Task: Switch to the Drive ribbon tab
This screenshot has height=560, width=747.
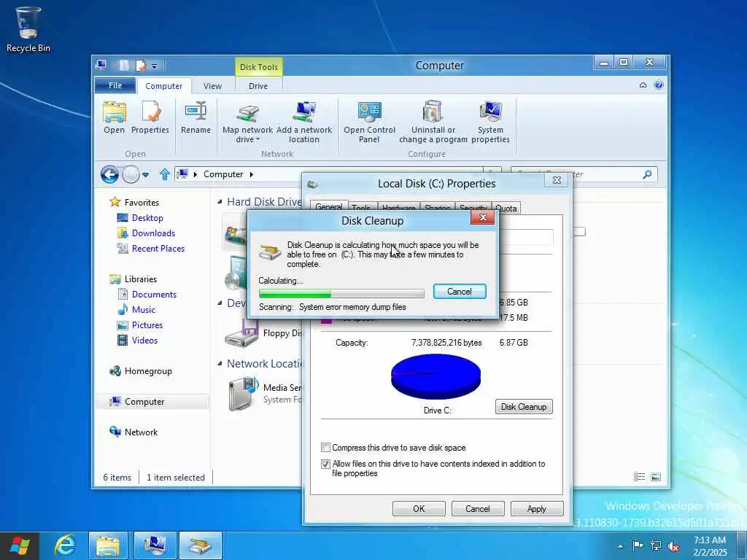Action: (258, 86)
